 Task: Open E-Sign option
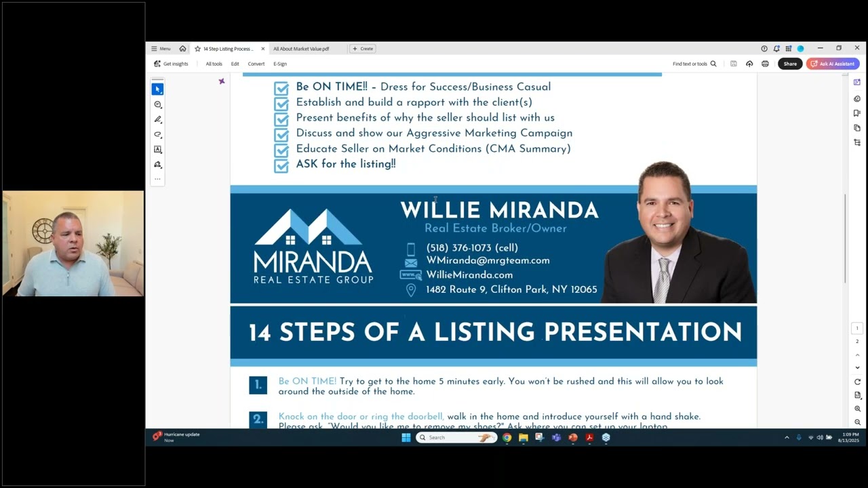click(x=280, y=64)
